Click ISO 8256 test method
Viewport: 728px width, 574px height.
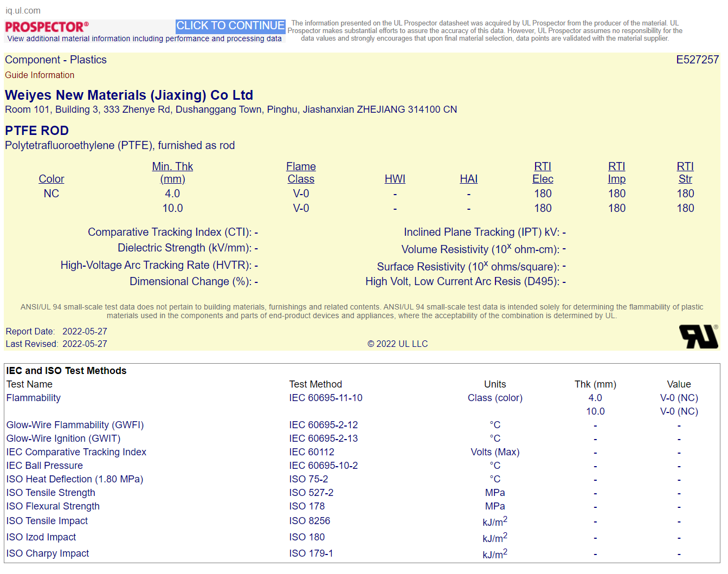[x=310, y=521]
